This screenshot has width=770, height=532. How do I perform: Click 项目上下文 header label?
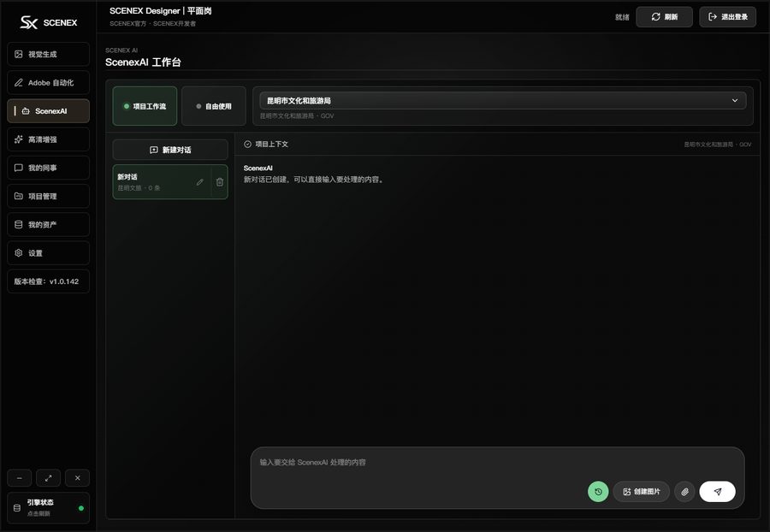point(271,144)
